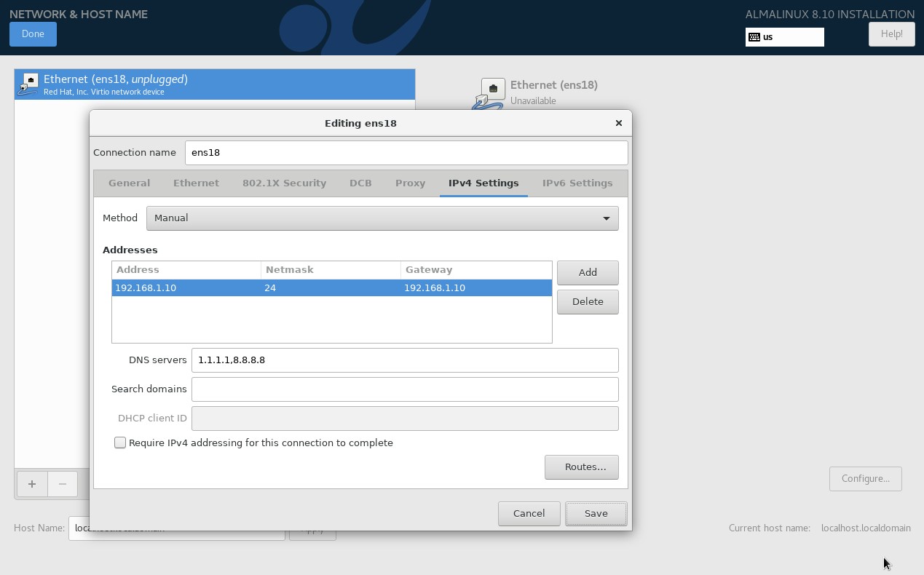The image size is (924, 575).
Task: Switch to the General tab
Action: click(x=129, y=183)
